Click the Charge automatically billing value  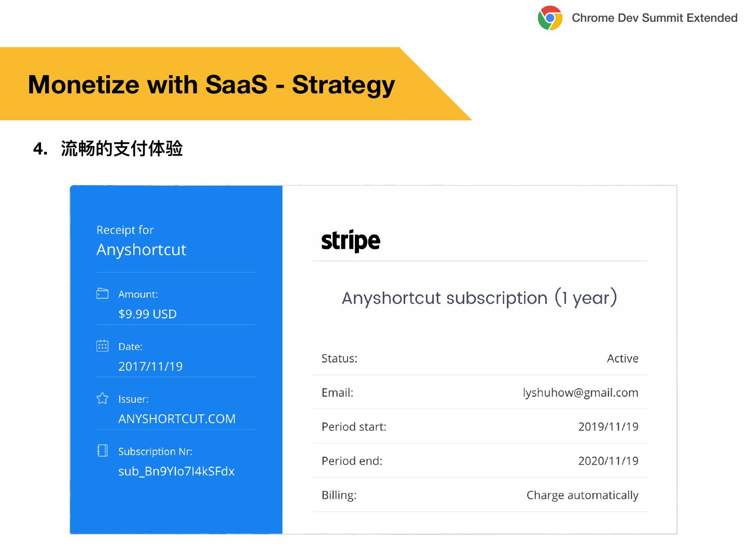[x=582, y=495]
